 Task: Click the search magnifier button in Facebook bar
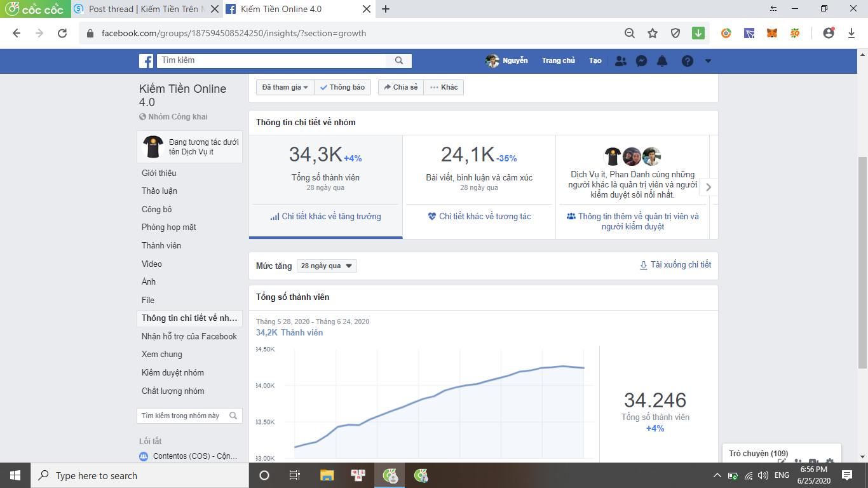click(x=399, y=61)
